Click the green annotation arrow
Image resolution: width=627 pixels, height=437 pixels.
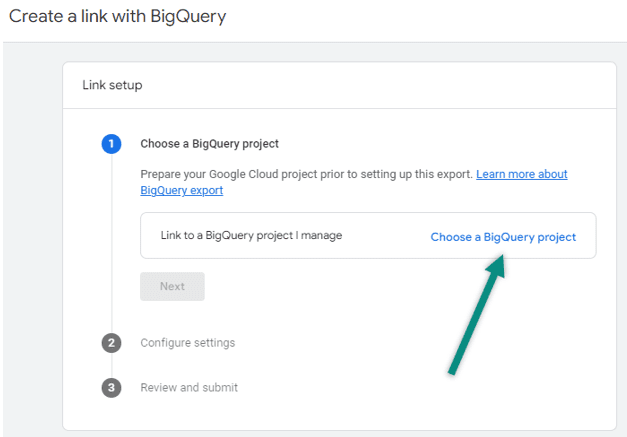[x=477, y=315]
